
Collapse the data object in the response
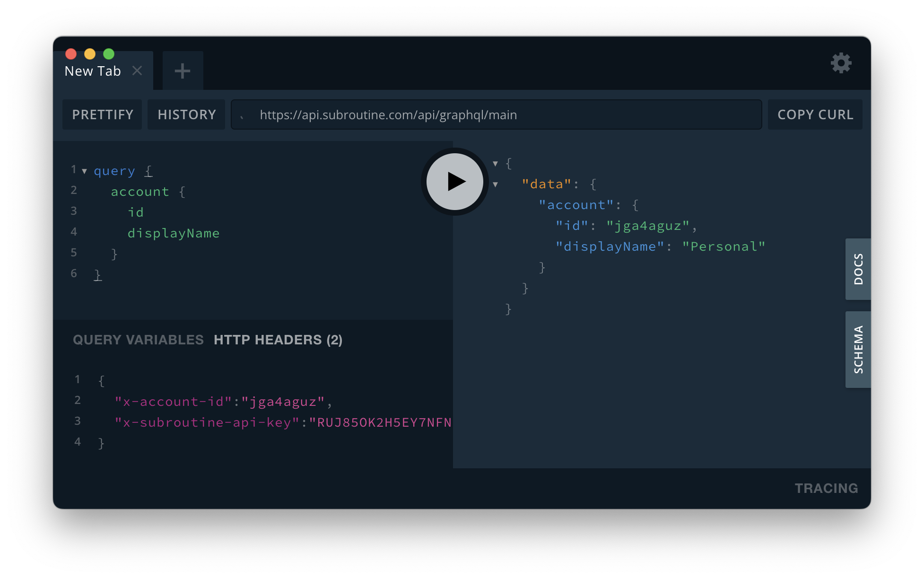point(495,184)
